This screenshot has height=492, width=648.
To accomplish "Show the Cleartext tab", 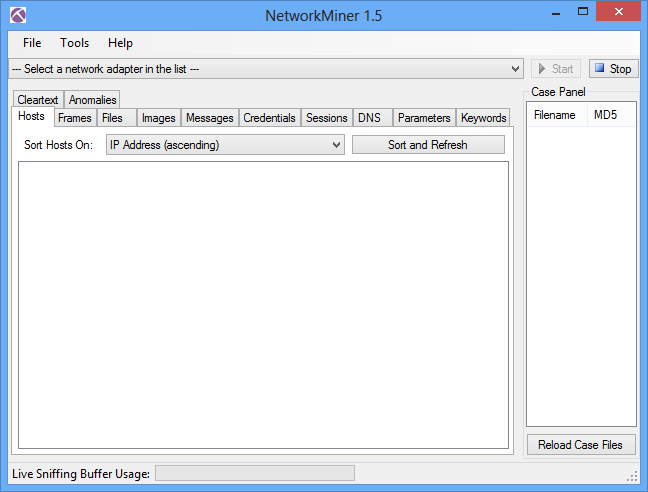I will coord(38,100).
